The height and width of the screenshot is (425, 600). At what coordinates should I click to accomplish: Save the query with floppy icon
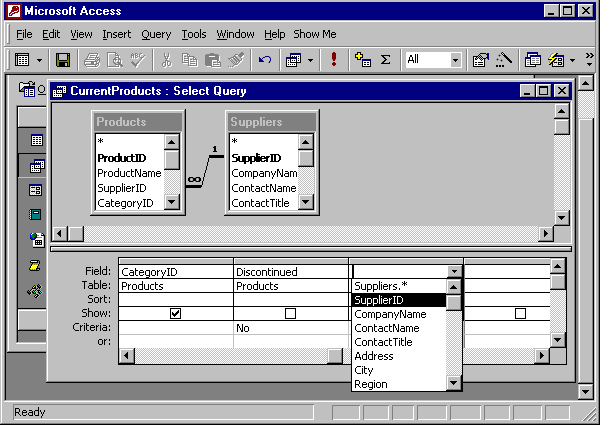pyautogui.click(x=63, y=60)
